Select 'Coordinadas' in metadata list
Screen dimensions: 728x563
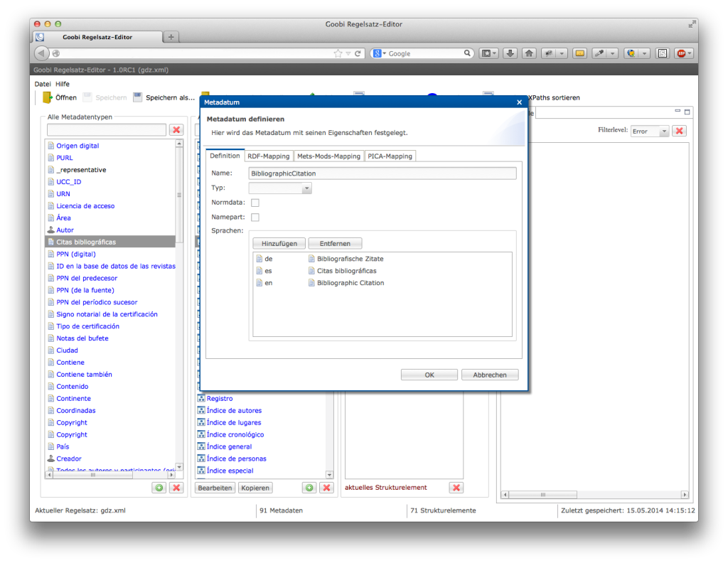[x=76, y=411]
